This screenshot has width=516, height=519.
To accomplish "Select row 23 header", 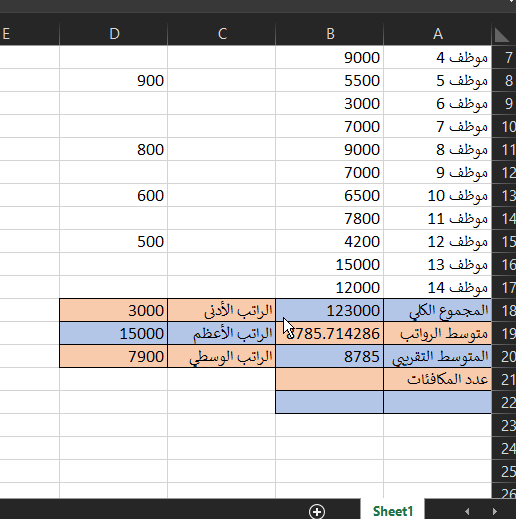I will tap(504, 425).
